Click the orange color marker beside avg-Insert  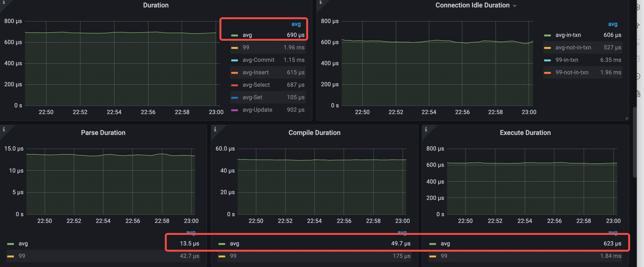[235, 72]
